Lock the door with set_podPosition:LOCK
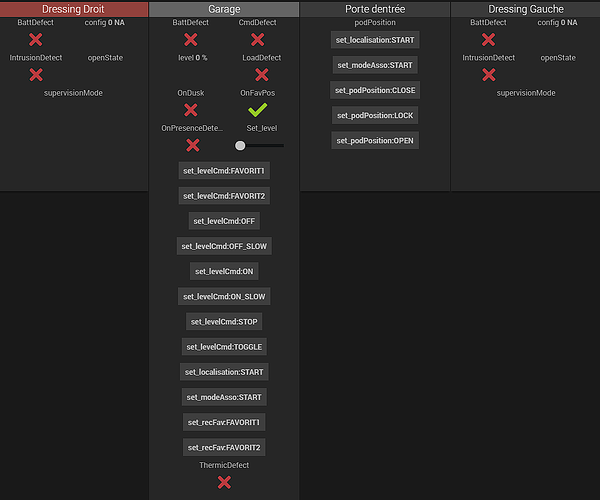This screenshot has width=600, height=500. coord(375,116)
